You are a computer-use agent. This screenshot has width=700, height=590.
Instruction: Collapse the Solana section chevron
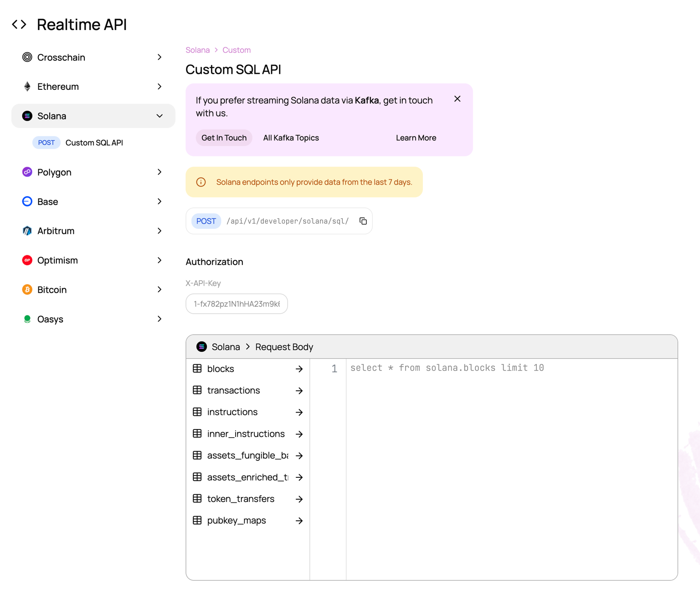[160, 116]
